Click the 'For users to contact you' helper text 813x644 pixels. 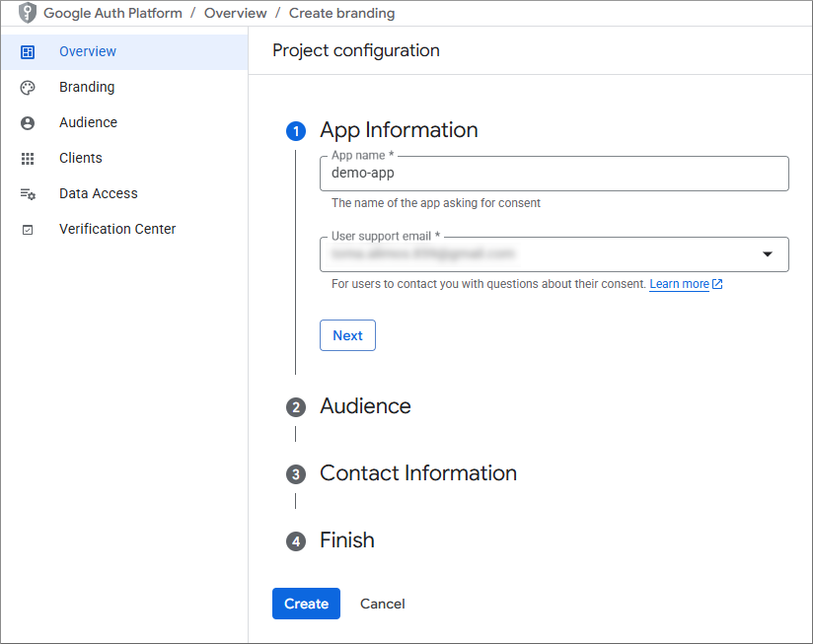click(488, 284)
